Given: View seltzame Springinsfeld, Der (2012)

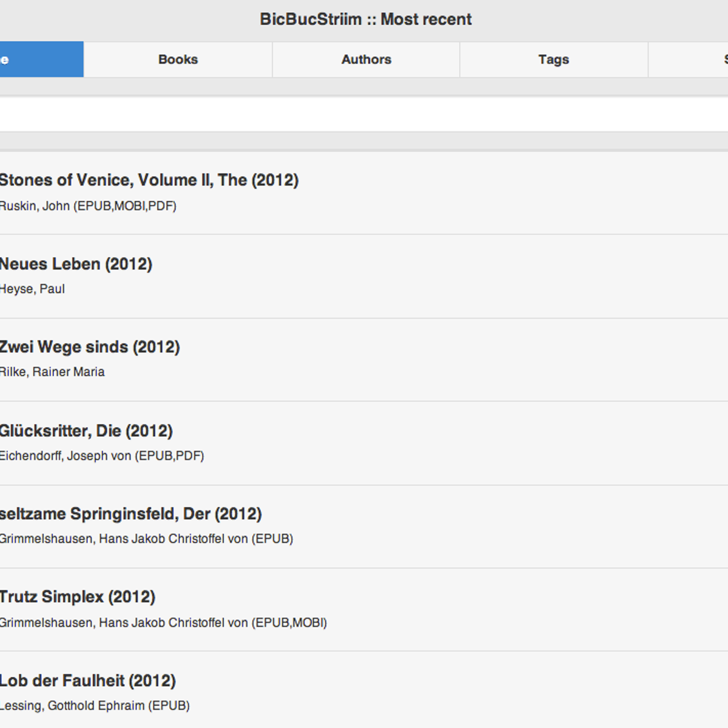Looking at the screenshot, I should click(x=130, y=514).
